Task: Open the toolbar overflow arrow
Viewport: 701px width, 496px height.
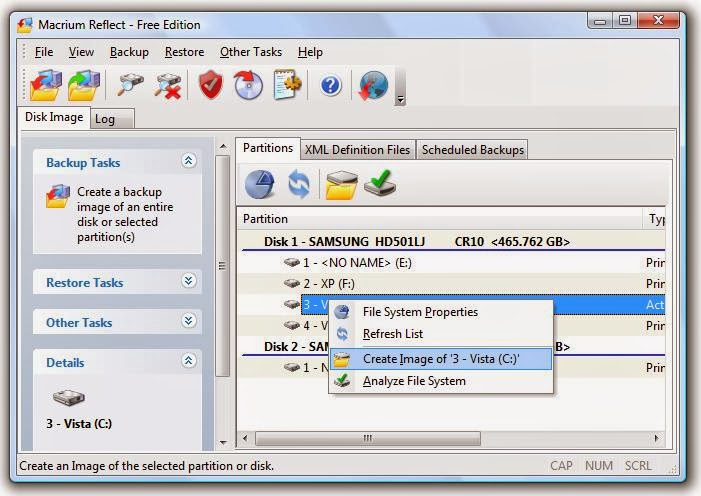Action: 401,100
